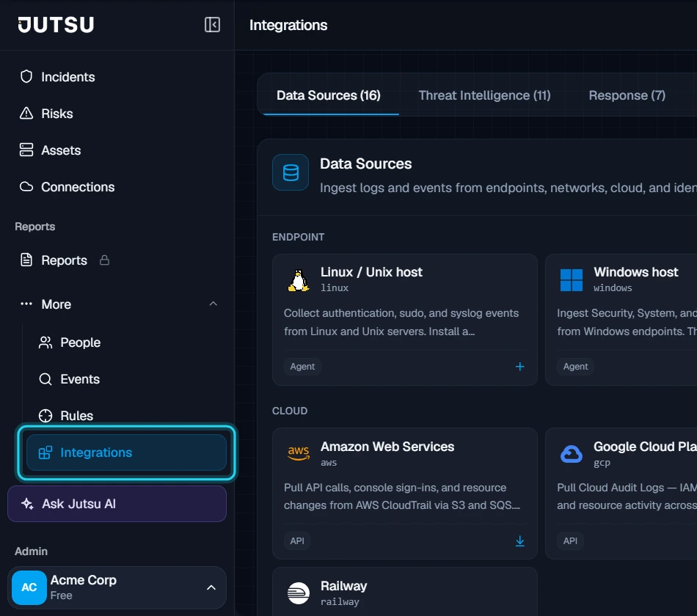Open the Windows host card
Image resolution: width=697 pixels, height=616 pixels.
(x=621, y=320)
